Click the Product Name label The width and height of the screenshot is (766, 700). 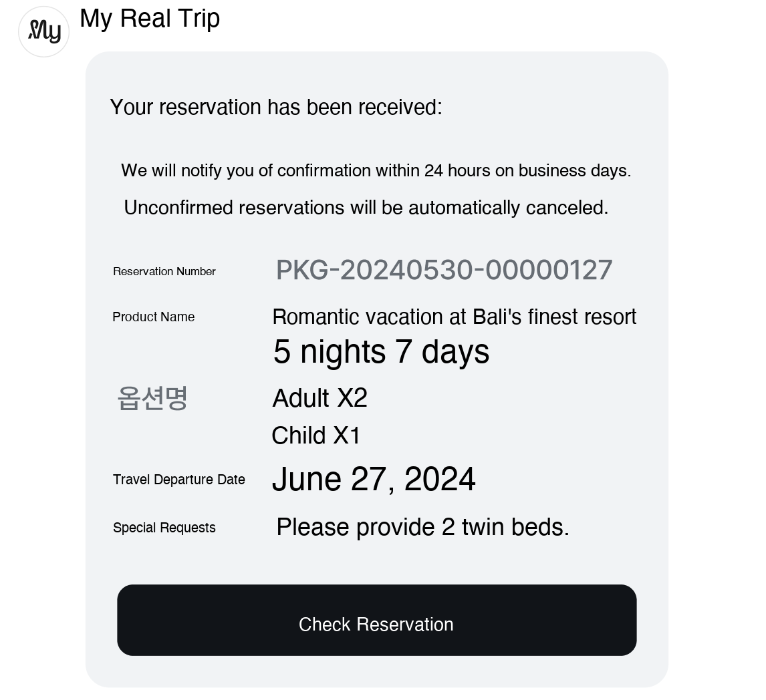(x=154, y=317)
